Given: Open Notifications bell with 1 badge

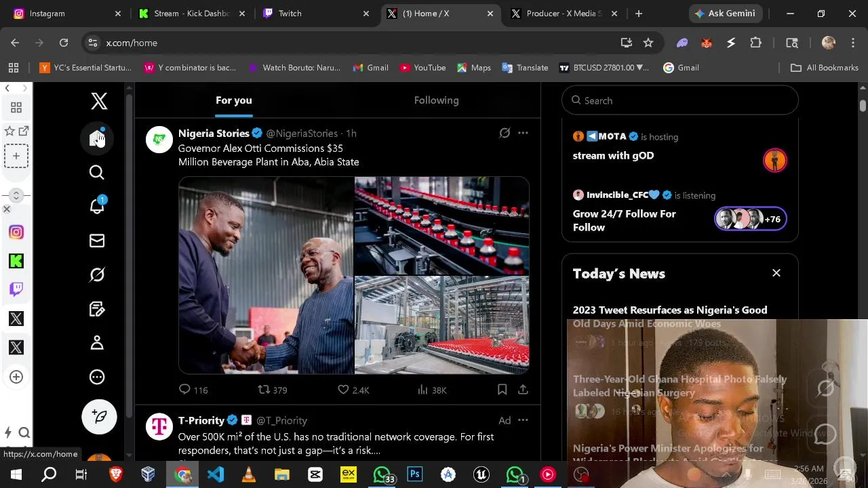Looking at the screenshot, I should (97, 206).
